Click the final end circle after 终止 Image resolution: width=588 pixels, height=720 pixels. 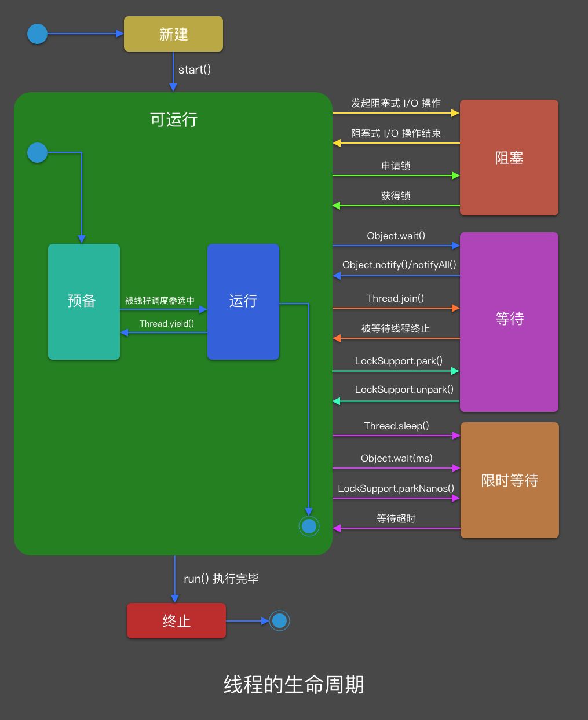[279, 620]
